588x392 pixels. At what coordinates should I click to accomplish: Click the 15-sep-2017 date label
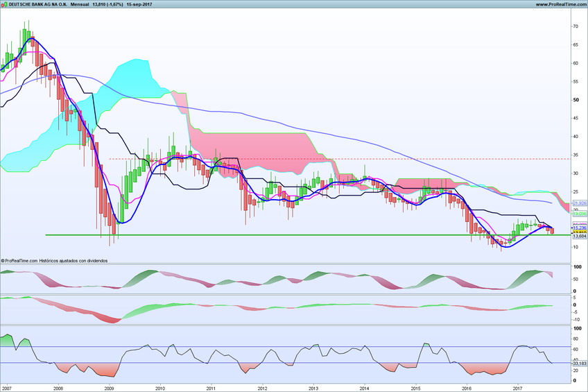pyautogui.click(x=139, y=4)
